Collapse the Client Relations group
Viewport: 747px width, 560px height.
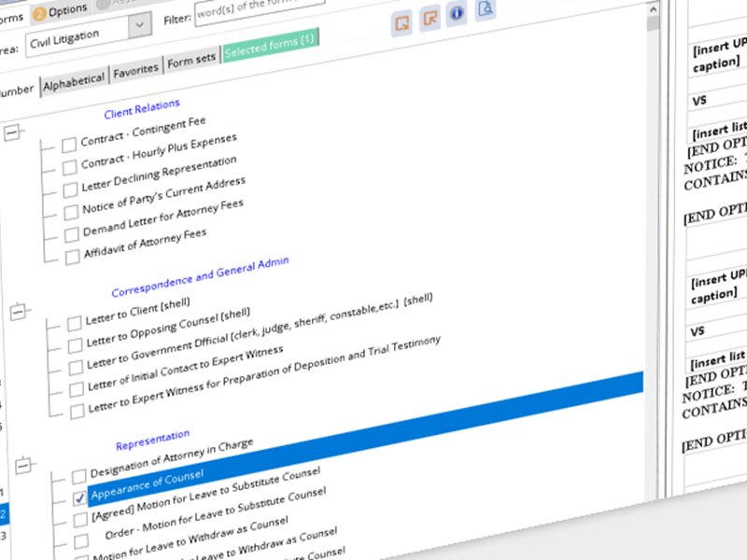click(12, 133)
